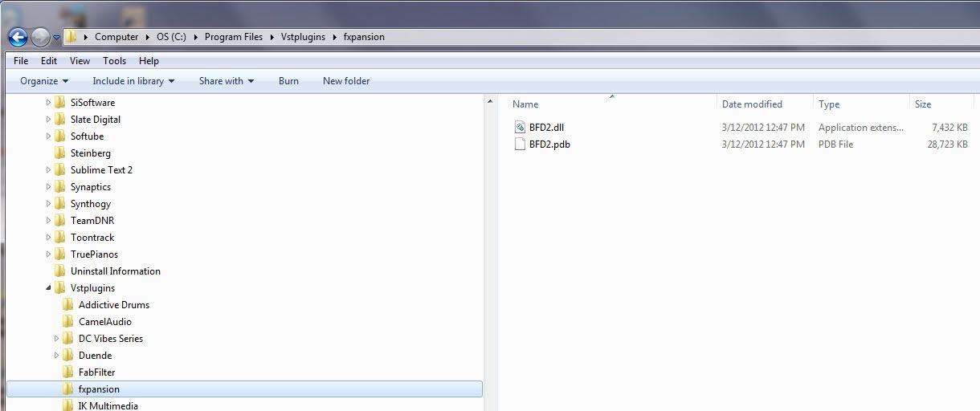Select the CamelAudio folder in tree
Screen dimensions: 980x411
pos(104,322)
